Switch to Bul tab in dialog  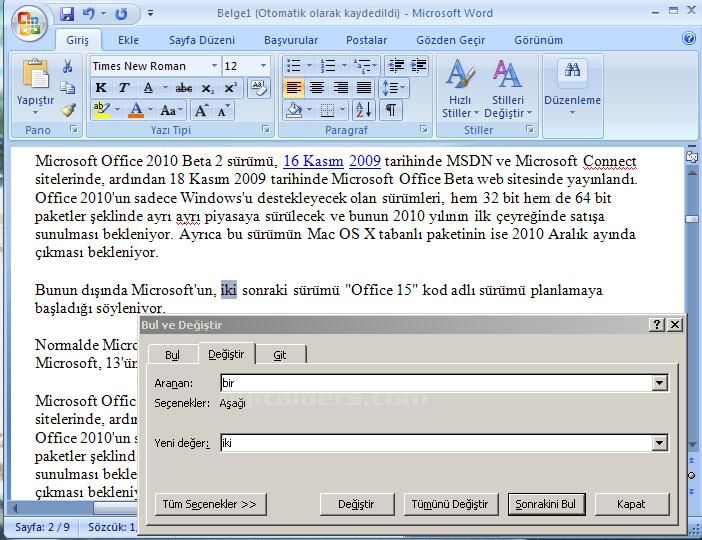click(172, 355)
